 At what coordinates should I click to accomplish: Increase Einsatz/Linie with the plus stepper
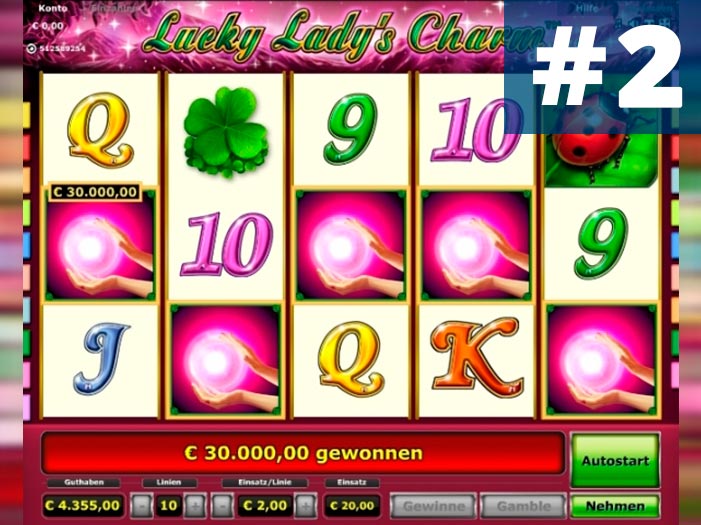[x=306, y=506]
